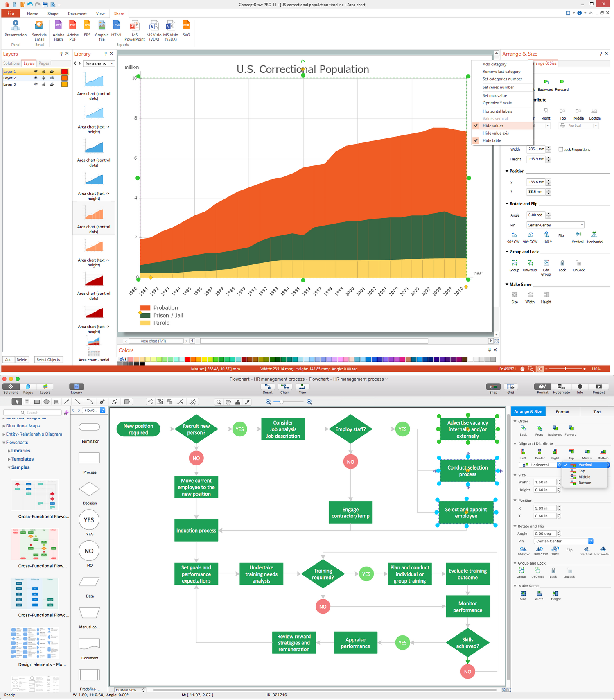Click Group icon in ConceptDraw PRO panel

[514, 263]
